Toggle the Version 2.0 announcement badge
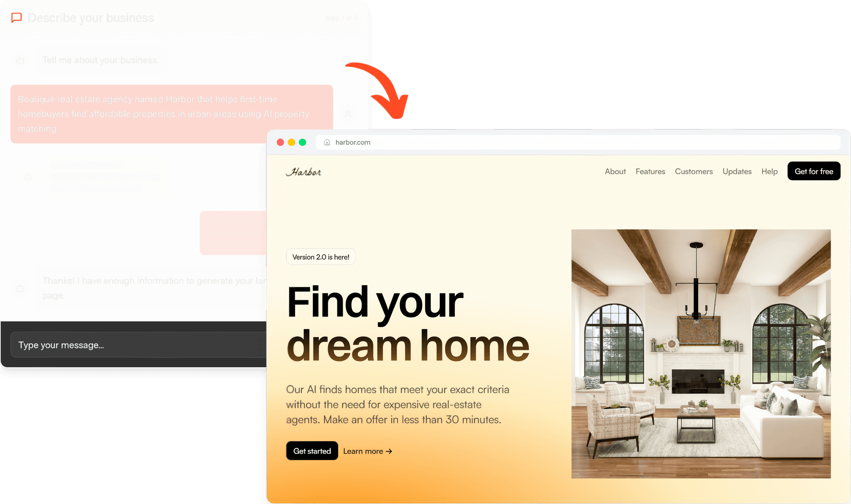Viewport: 851px width, 504px height. point(320,257)
